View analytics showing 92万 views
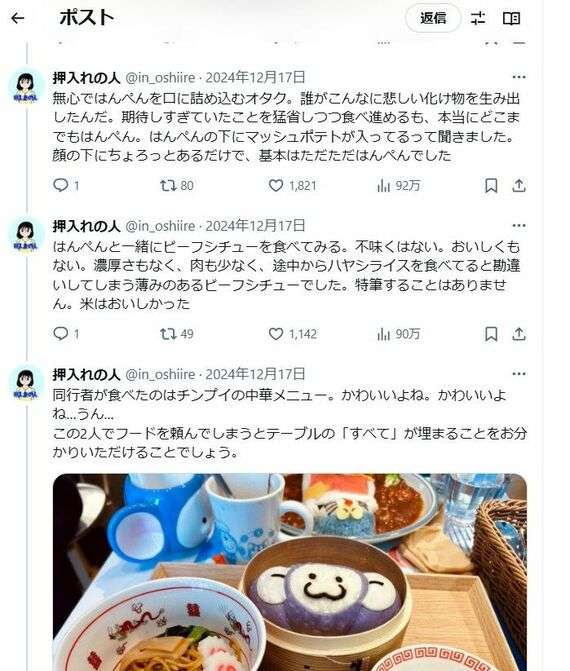Viewport: 570px width, 671px height. click(398, 185)
